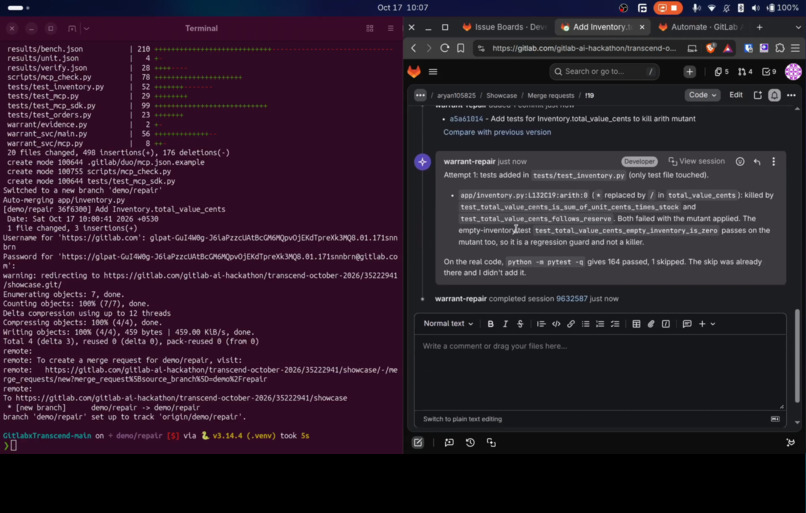Open Duo new chat icon
806x513 pixels.
(x=449, y=443)
